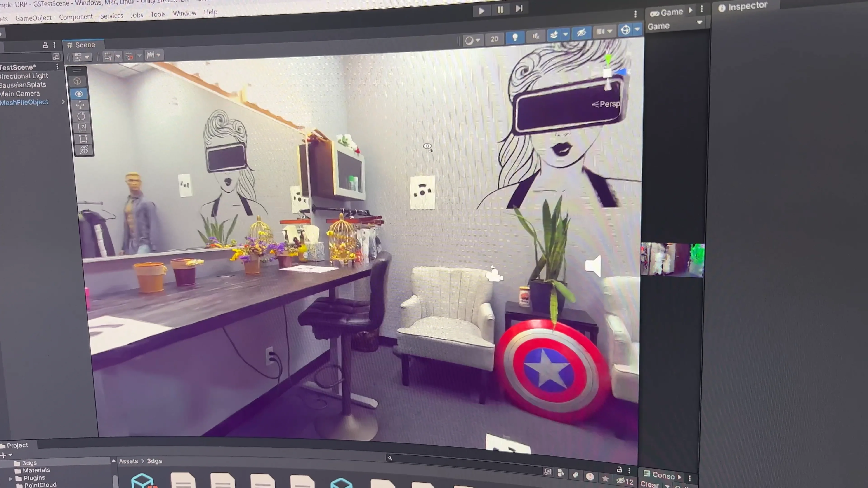
Task: Toggle 2D view mode in Scene
Action: pyautogui.click(x=494, y=39)
